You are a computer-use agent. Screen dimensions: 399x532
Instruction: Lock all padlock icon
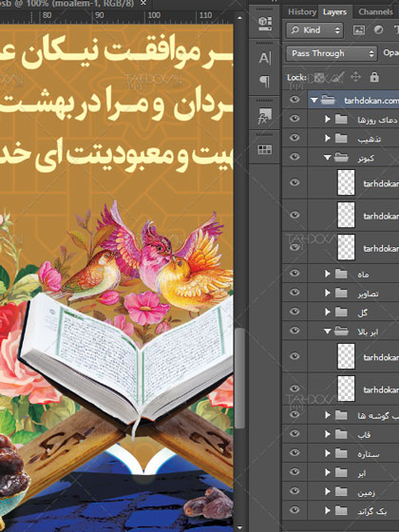click(x=374, y=77)
